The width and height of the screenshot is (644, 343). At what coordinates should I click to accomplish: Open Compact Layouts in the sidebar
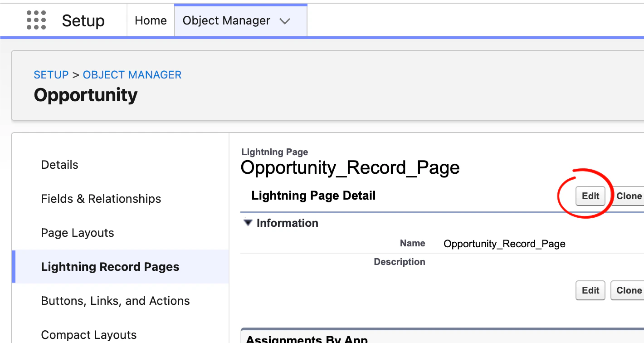pyautogui.click(x=89, y=335)
